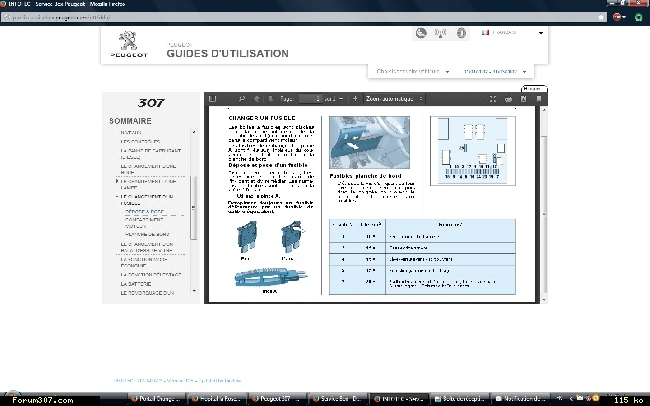Open the Français language dropdown
650x406 pixels.
coord(512,32)
